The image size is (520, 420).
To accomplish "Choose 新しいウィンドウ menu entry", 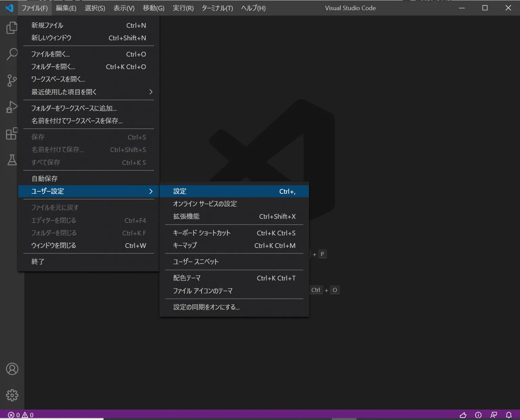I will (x=89, y=38).
